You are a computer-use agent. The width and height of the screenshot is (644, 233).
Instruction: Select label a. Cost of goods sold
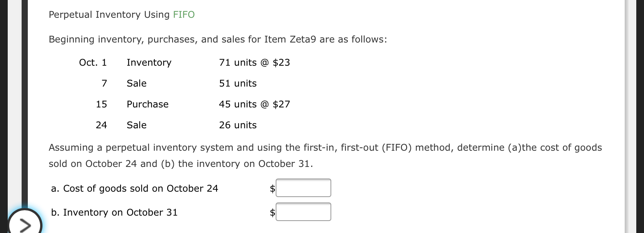(135, 188)
